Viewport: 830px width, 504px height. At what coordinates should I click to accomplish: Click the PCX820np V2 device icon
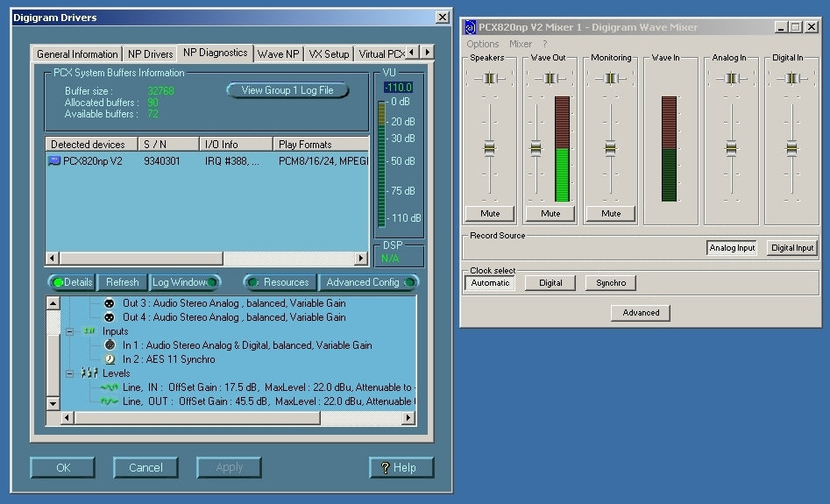point(54,161)
